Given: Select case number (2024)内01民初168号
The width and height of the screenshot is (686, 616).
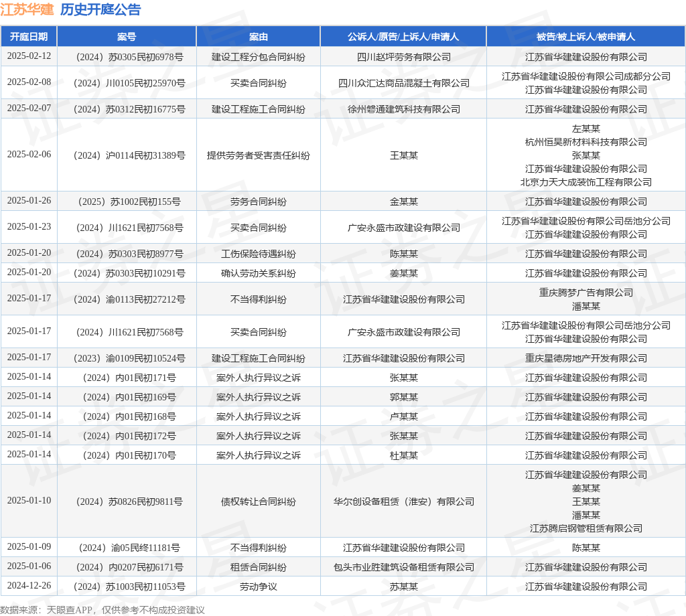Looking at the screenshot, I should pos(129,416).
